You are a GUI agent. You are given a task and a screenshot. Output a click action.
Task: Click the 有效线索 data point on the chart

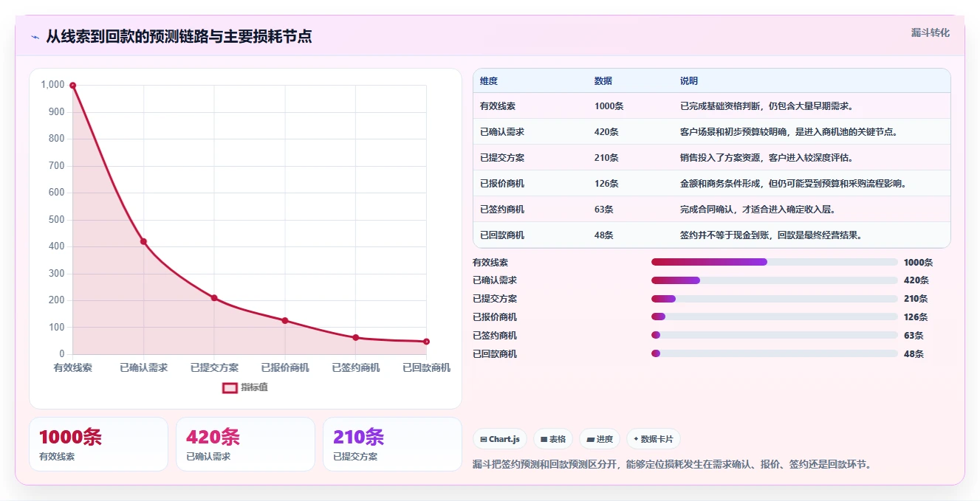click(72, 86)
